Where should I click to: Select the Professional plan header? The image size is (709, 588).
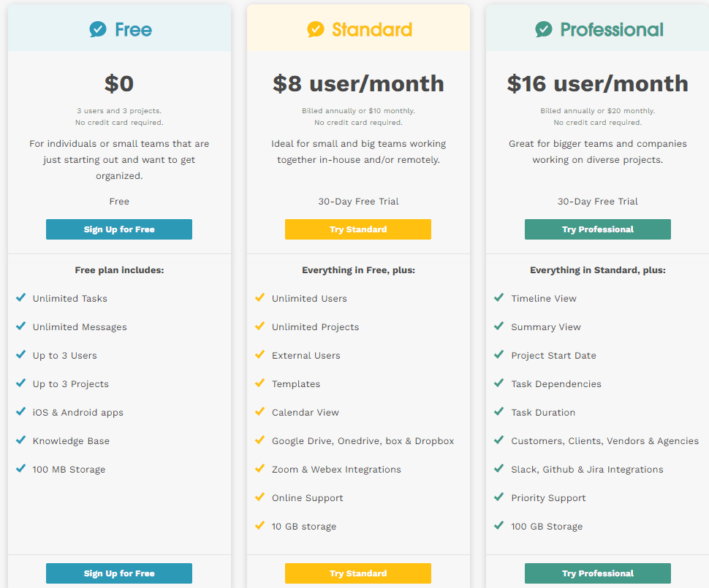pyautogui.click(x=598, y=29)
